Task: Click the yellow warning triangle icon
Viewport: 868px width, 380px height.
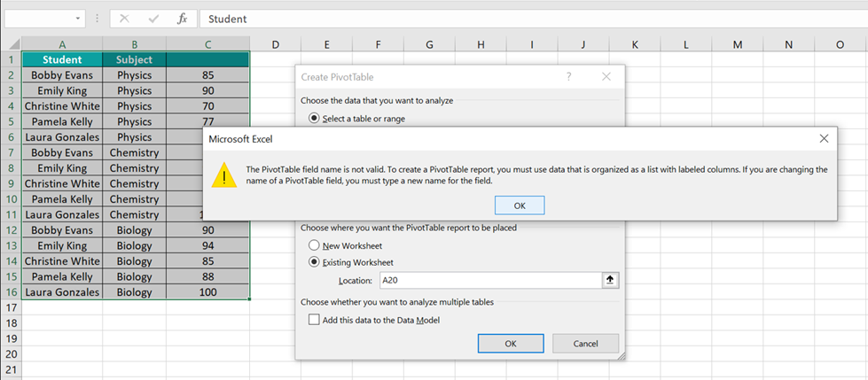Action: pos(224,175)
